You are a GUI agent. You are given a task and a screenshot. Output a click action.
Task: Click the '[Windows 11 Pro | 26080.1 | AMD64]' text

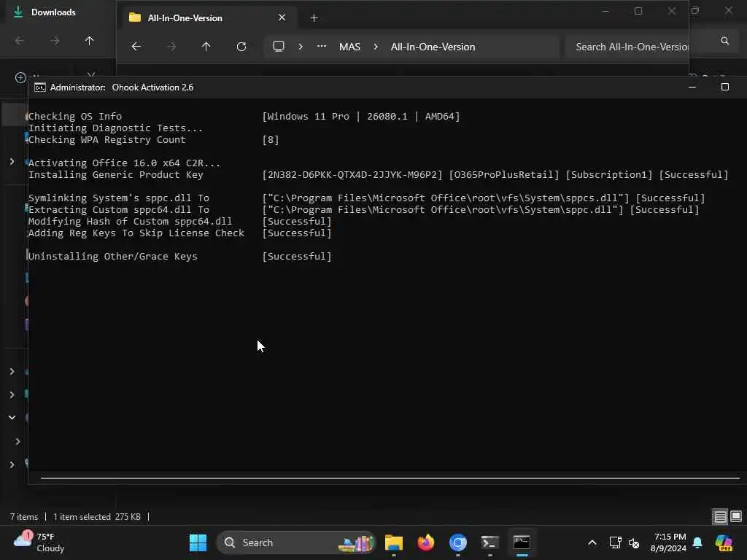click(x=361, y=117)
